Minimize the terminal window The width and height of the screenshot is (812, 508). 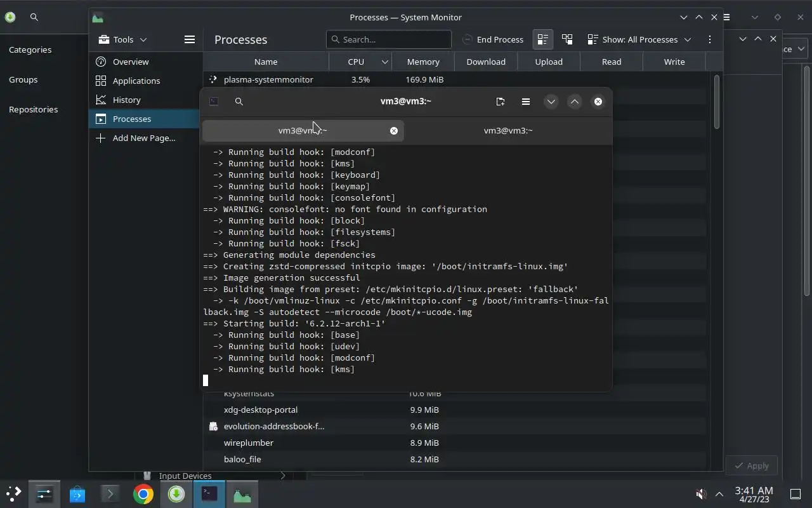pyautogui.click(x=551, y=102)
